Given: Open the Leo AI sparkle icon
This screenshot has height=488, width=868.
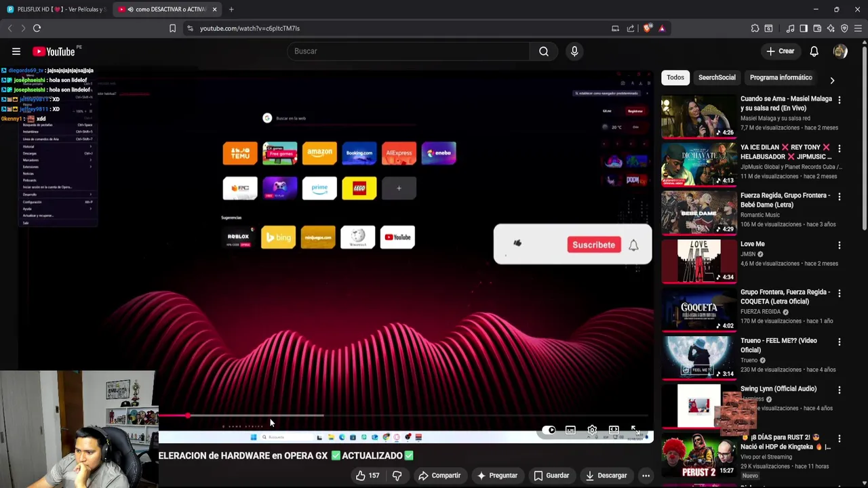Looking at the screenshot, I should click(831, 28).
